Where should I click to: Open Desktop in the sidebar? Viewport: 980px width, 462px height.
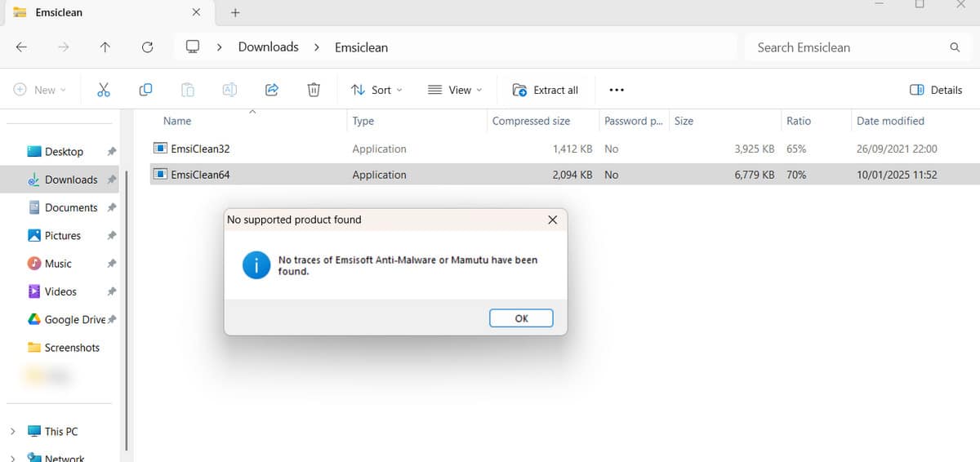pyautogui.click(x=64, y=152)
